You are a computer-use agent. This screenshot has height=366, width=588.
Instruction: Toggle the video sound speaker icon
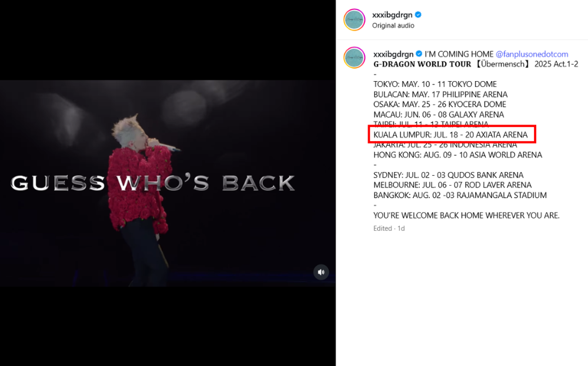point(321,272)
